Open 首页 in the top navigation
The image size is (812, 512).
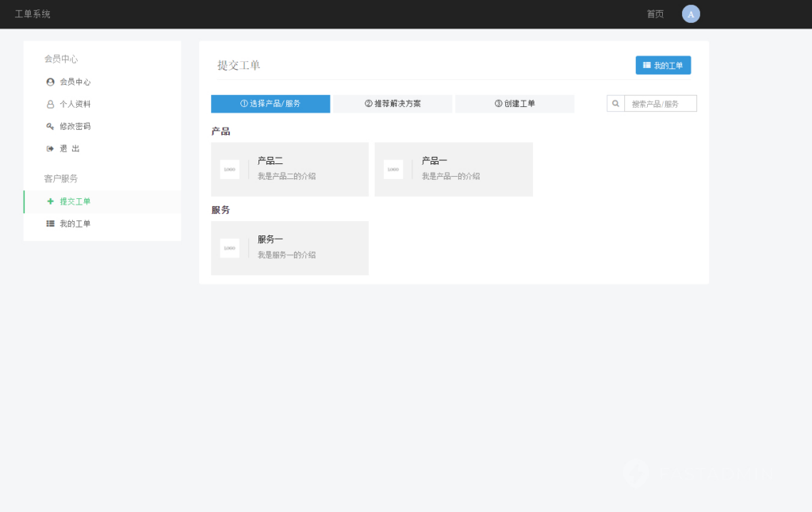(x=654, y=13)
